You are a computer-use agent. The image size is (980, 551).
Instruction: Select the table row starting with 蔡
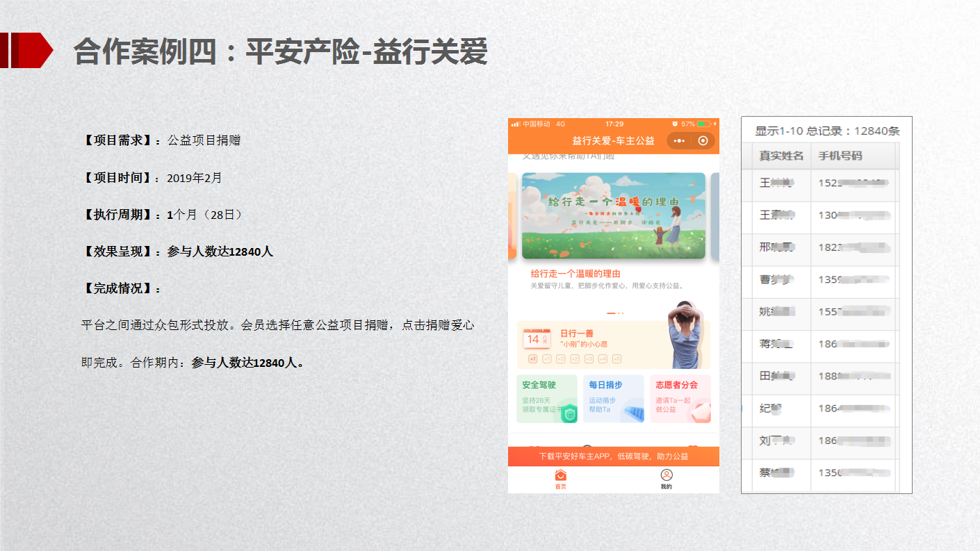click(820, 474)
